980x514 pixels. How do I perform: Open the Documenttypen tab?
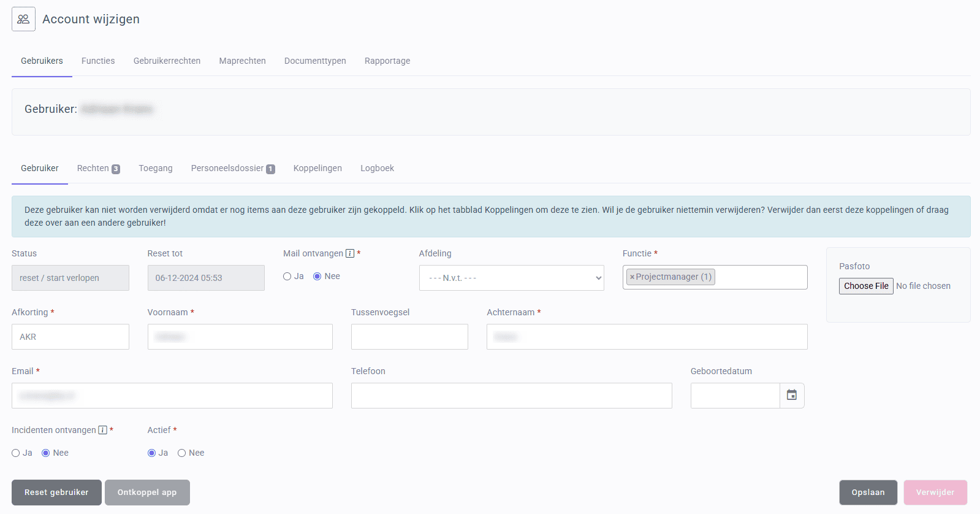[315, 61]
